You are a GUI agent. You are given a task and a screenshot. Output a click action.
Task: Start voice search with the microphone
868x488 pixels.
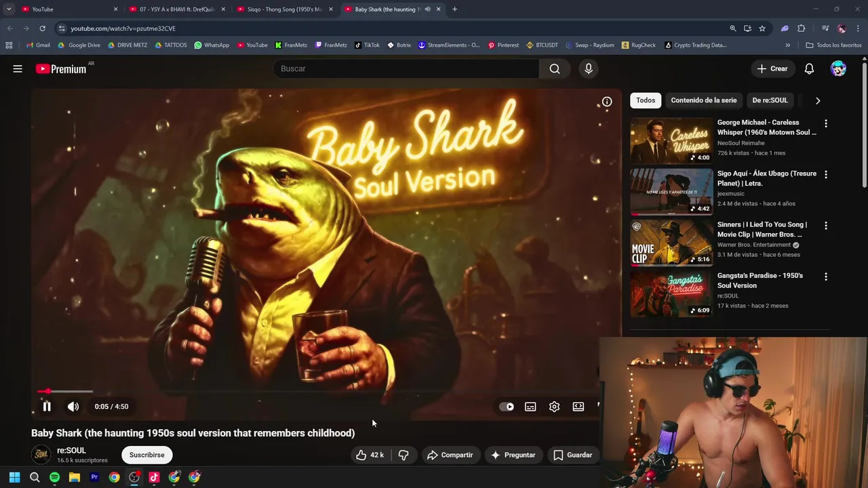click(589, 68)
